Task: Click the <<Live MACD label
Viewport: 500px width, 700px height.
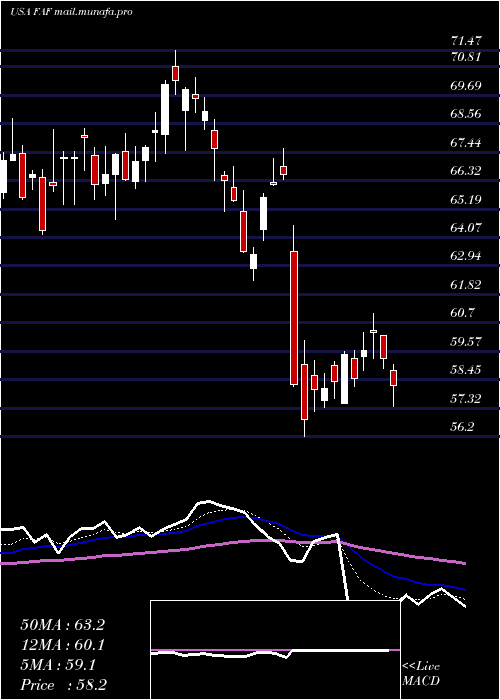Action: [x=421, y=674]
